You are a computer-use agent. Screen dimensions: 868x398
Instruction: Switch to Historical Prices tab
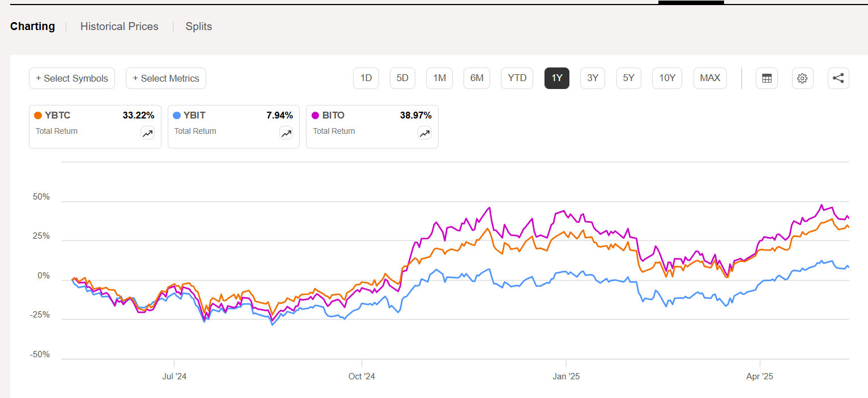(119, 27)
